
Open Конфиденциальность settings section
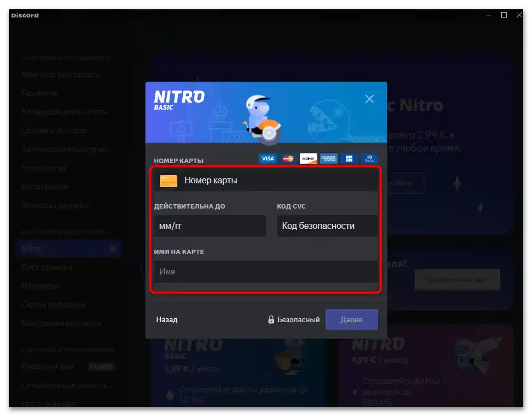[x=64, y=112]
